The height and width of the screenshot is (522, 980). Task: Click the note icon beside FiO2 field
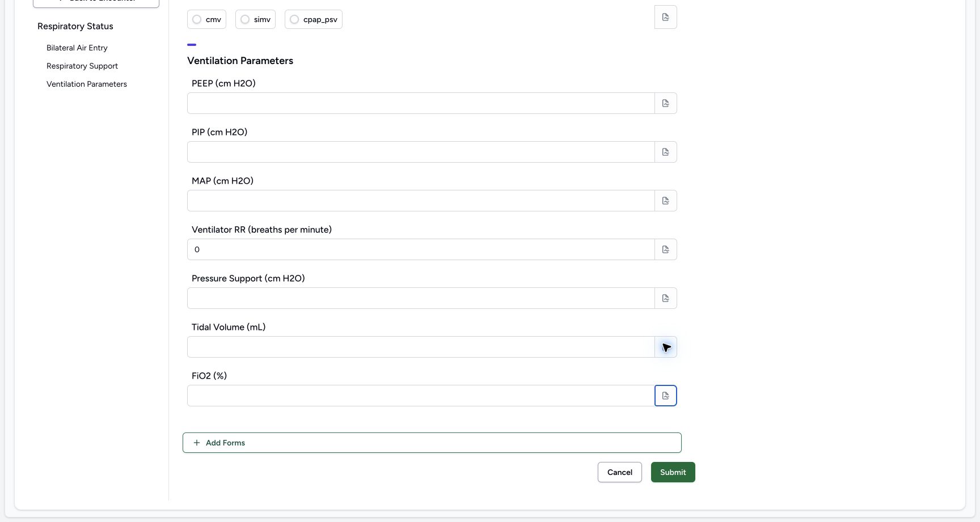coord(666,396)
